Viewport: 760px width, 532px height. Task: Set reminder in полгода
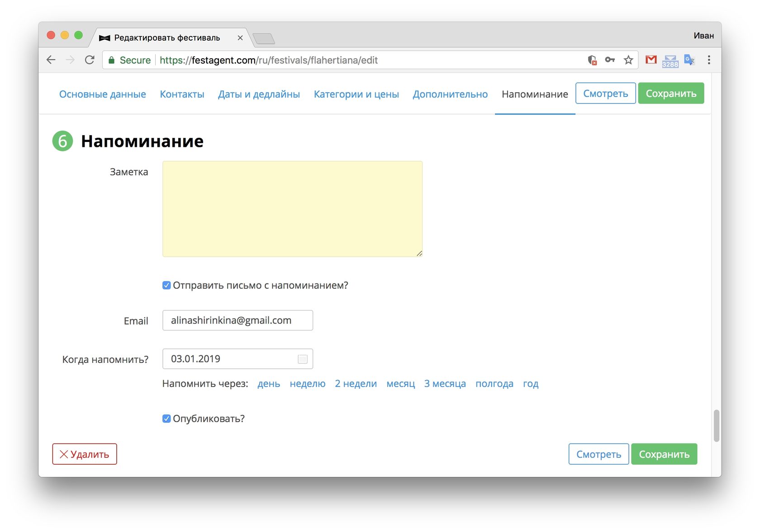[x=494, y=384]
